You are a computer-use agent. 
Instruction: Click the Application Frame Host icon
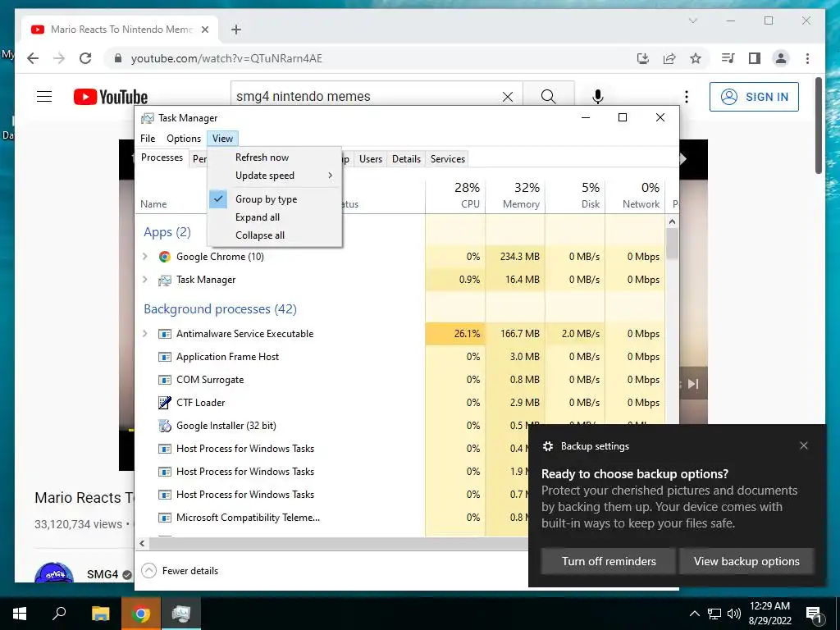[x=164, y=357]
